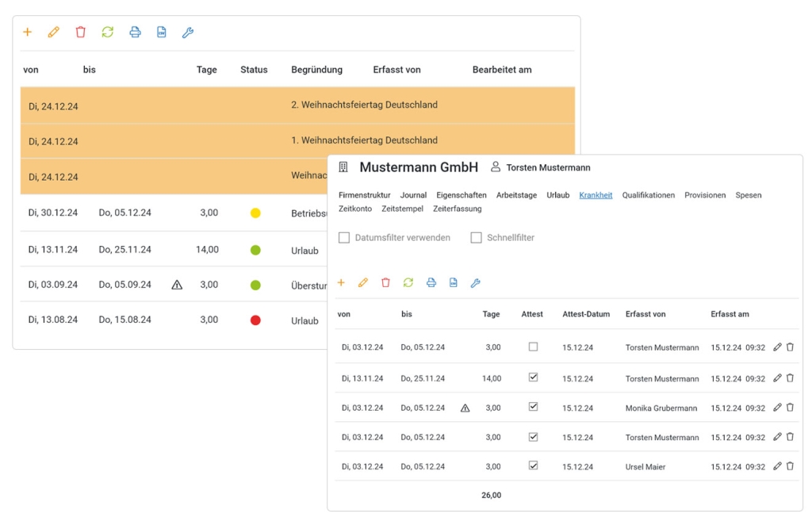
Task: Switch to the Zeiterfassung tab
Action: point(458,209)
